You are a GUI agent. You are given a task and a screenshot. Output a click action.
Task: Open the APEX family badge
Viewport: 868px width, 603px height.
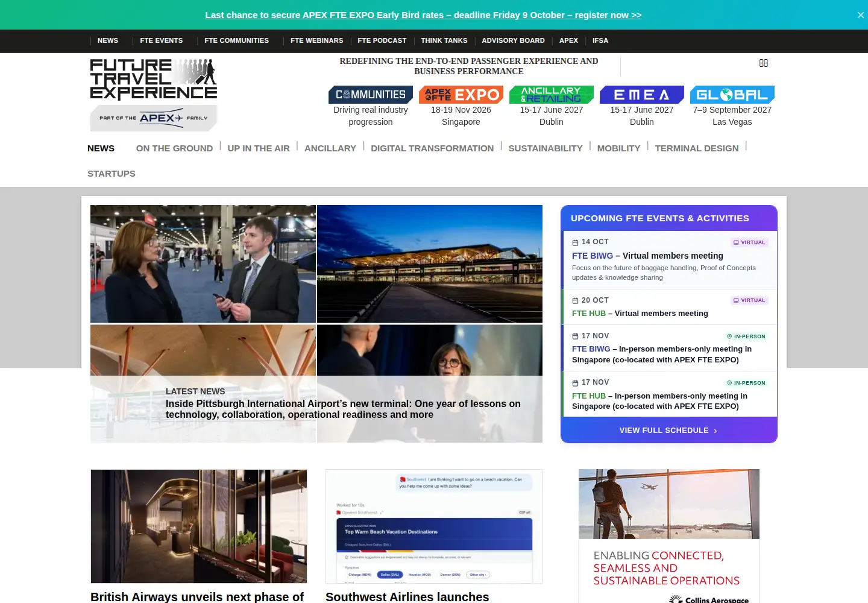(154, 118)
